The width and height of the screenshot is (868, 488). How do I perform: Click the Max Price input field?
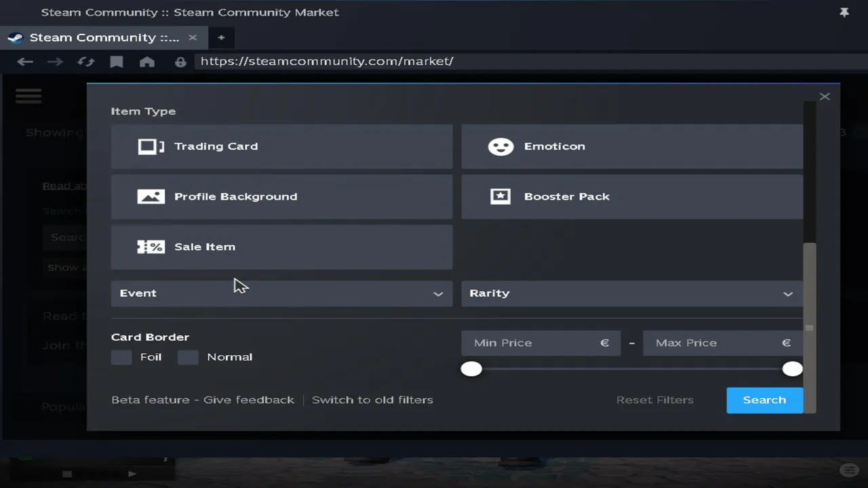pyautogui.click(x=722, y=343)
